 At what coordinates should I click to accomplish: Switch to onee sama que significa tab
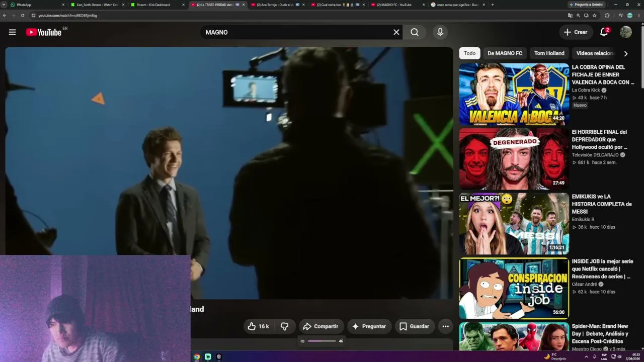(458, 5)
